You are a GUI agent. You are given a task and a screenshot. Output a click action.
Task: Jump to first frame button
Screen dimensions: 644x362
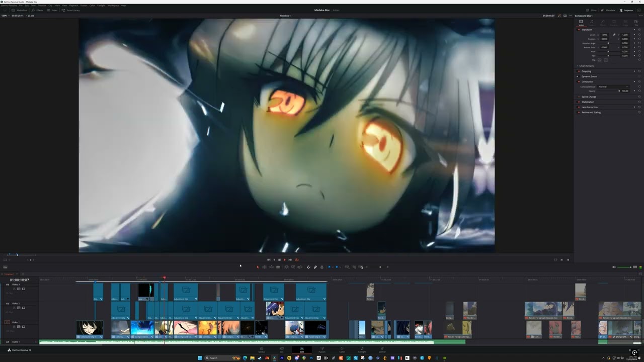pyautogui.click(x=268, y=260)
